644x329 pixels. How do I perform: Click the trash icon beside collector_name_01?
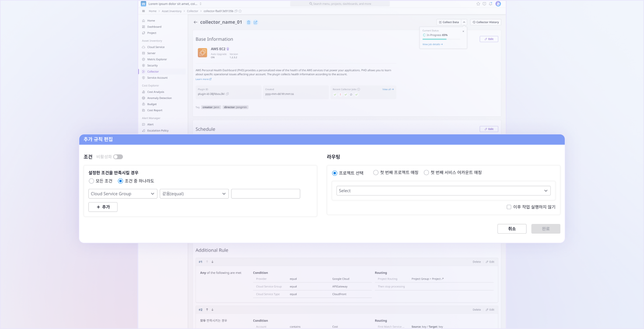point(248,22)
